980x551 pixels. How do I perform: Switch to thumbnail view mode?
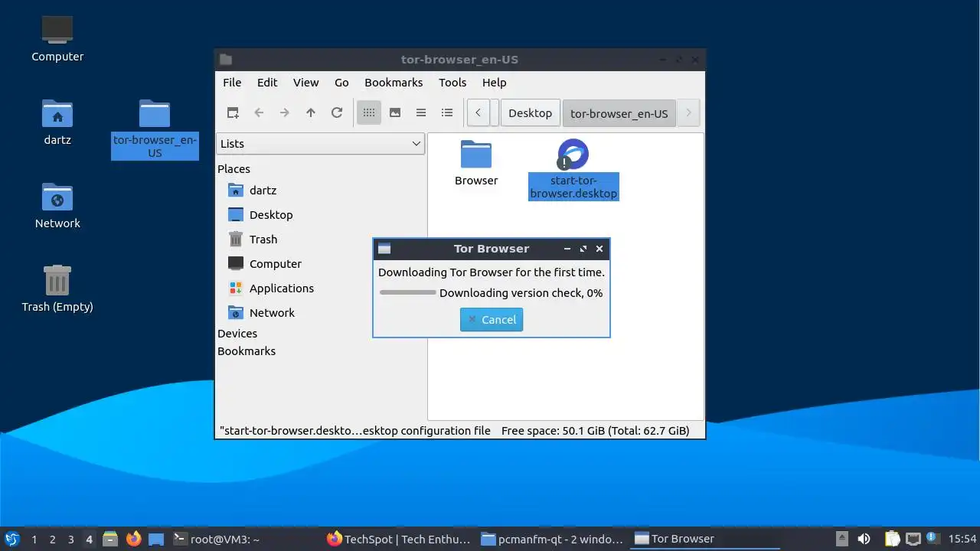tap(395, 112)
